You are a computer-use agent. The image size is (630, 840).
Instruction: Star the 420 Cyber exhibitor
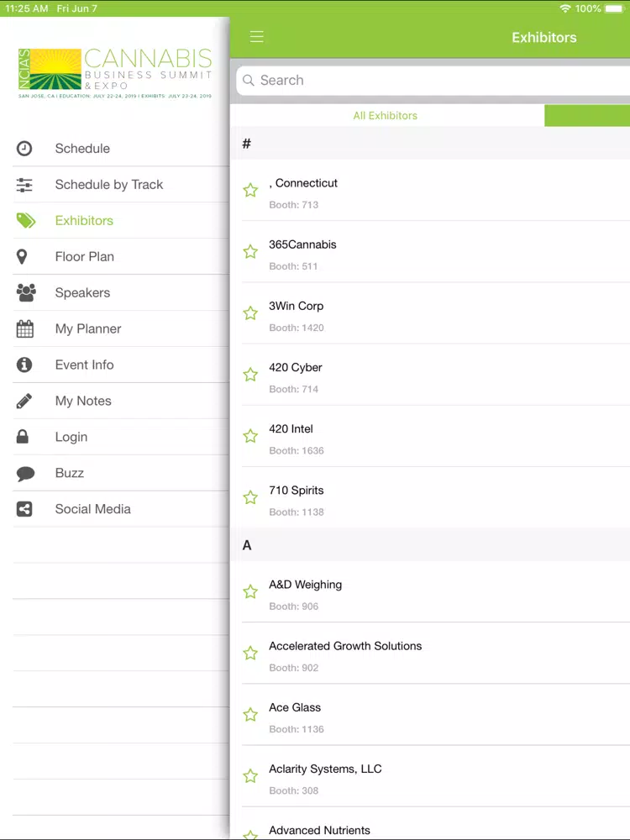(x=250, y=375)
